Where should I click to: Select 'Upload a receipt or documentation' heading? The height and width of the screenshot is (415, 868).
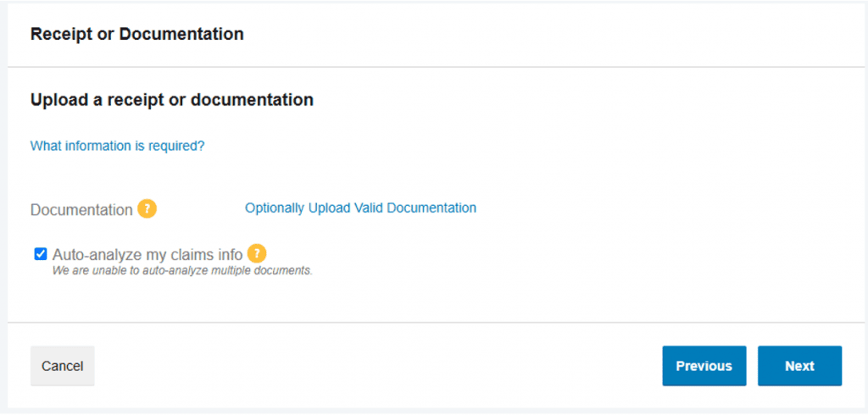(171, 100)
